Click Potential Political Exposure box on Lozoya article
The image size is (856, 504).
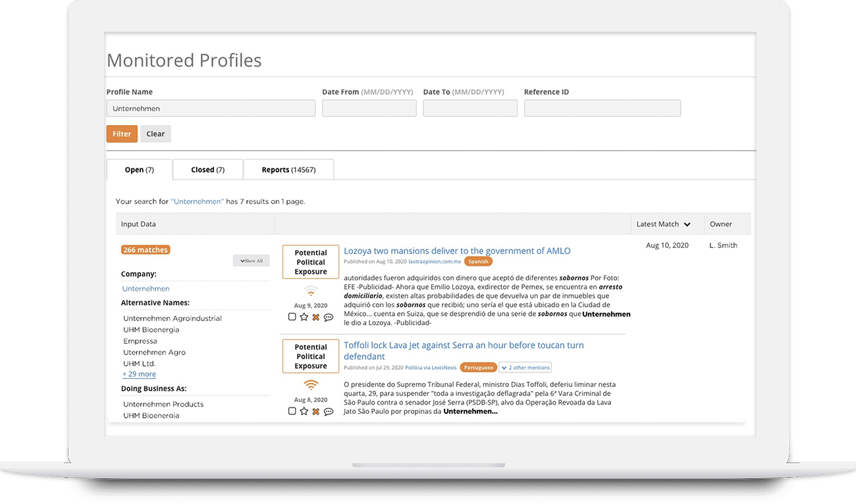311,262
